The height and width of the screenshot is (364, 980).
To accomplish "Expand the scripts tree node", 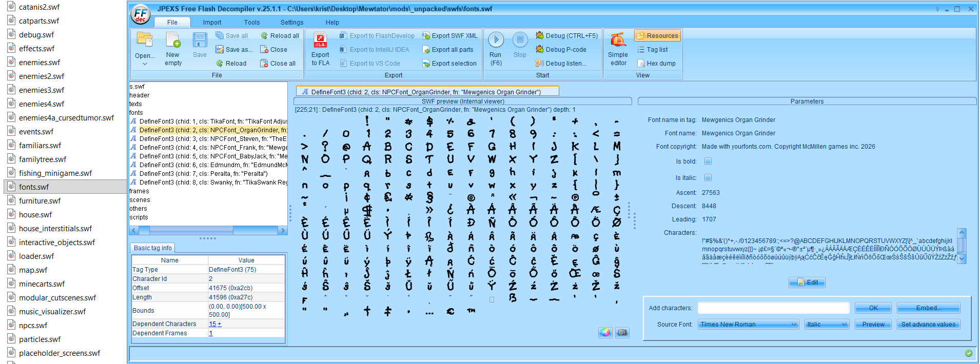I will (x=139, y=217).
